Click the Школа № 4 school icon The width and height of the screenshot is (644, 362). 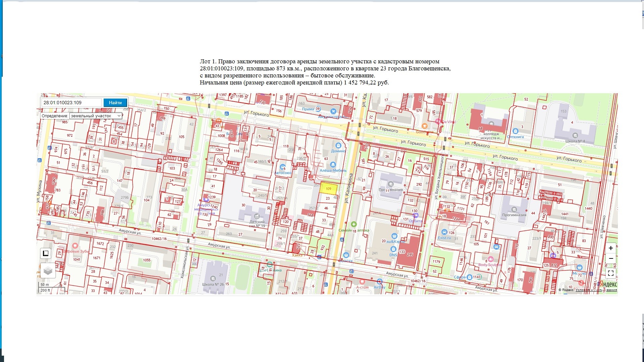pos(575,135)
